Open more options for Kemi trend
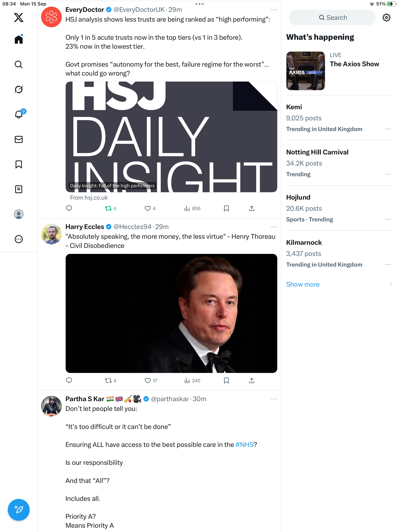Image resolution: width=399 pixels, height=532 pixels. click(388, 129)
